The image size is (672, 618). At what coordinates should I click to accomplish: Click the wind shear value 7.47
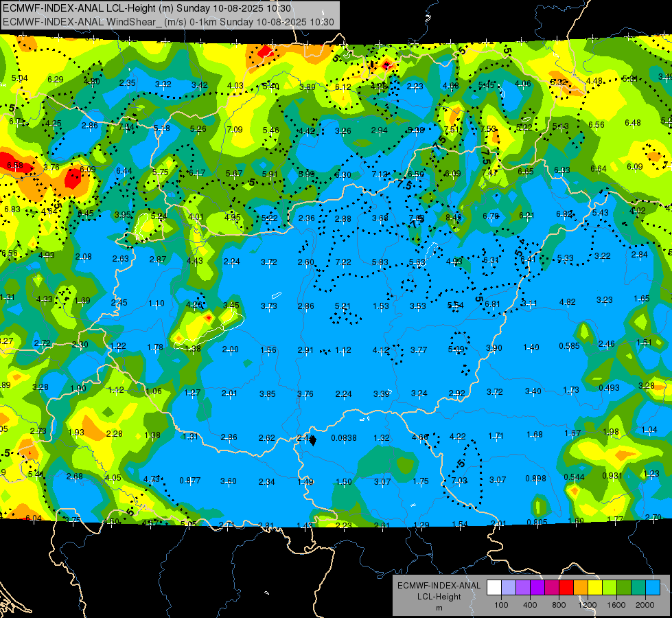coord(489,173)
